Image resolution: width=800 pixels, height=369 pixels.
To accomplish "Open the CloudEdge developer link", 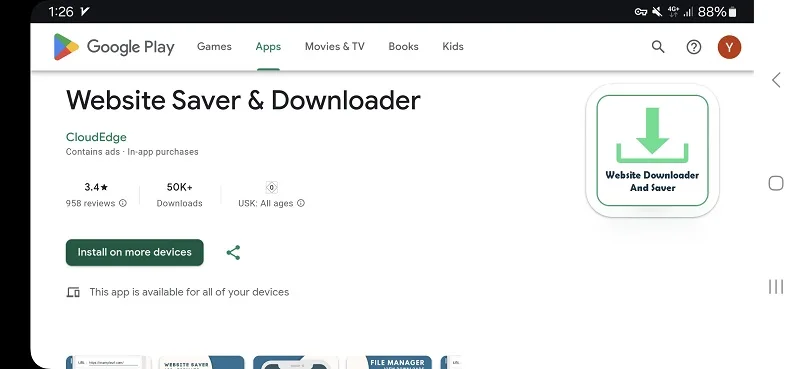I will pyautogui.click(x=96, y=137).
